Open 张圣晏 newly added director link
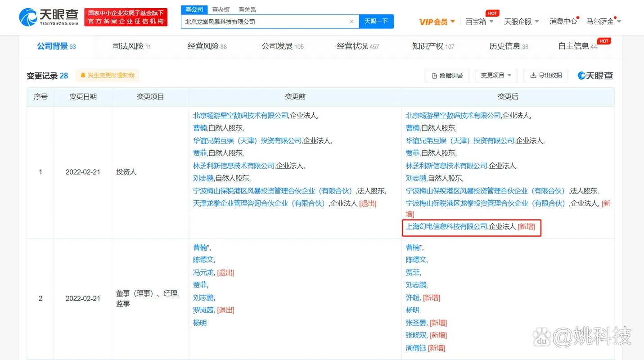The image size is (644, 360). pos(416,323)
